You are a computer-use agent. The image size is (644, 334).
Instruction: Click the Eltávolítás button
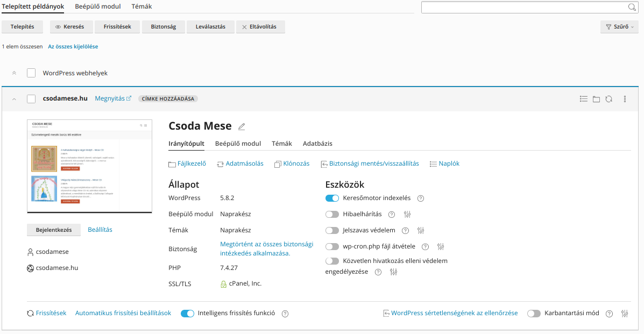pos(260,27)
